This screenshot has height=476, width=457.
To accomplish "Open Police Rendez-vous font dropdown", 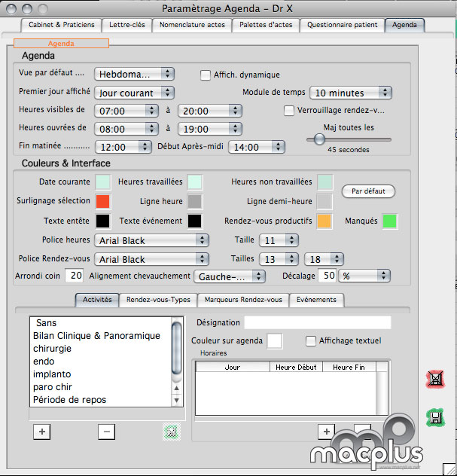I will pyautogui.click(x=151, y=259).
